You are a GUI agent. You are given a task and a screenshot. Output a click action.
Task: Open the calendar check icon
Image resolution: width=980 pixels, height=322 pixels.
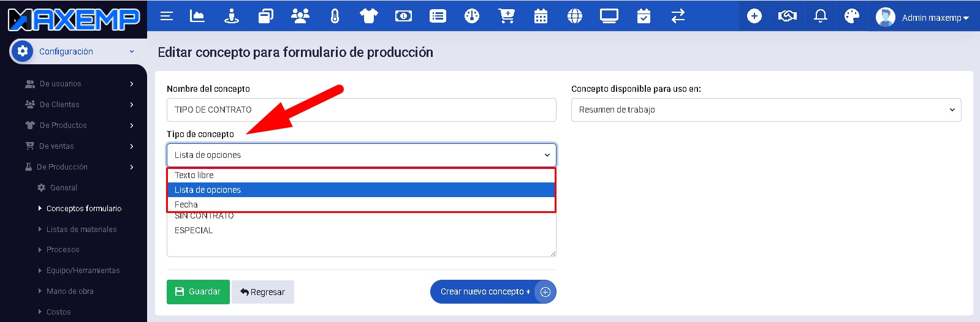644,16
